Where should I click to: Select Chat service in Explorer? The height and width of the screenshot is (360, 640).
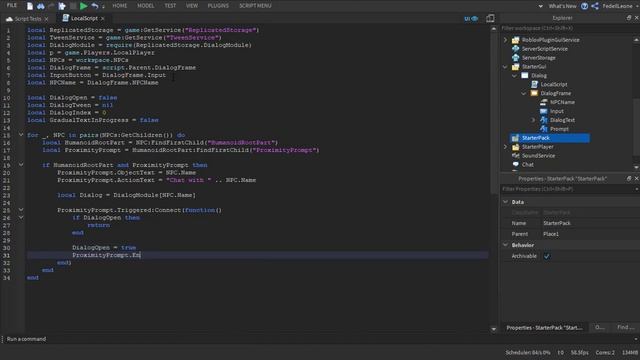527,165
